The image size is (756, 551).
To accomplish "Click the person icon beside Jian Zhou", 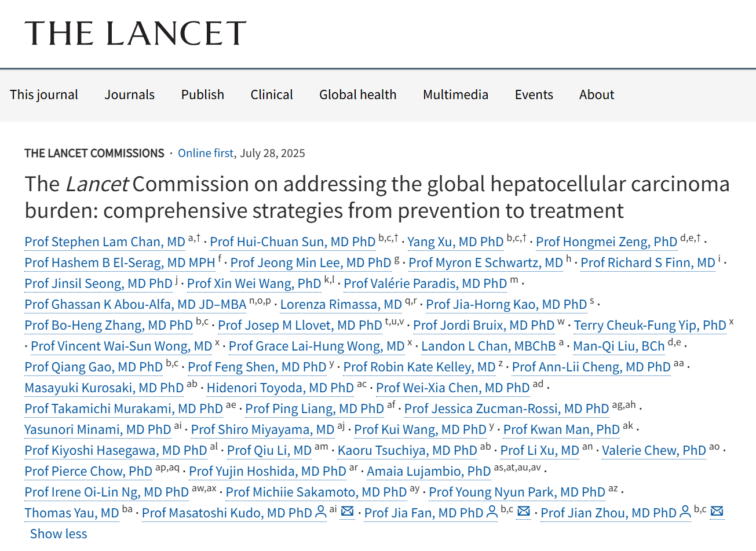I will pos(685,512).
